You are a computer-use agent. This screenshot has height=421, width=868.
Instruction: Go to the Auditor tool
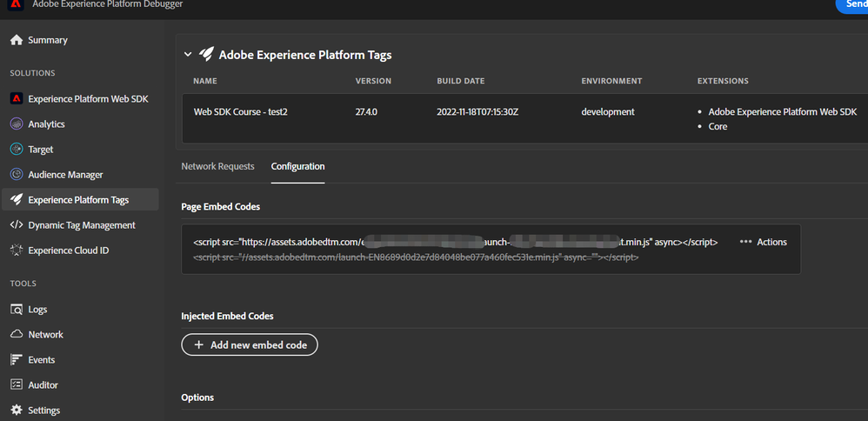point(43,385)
